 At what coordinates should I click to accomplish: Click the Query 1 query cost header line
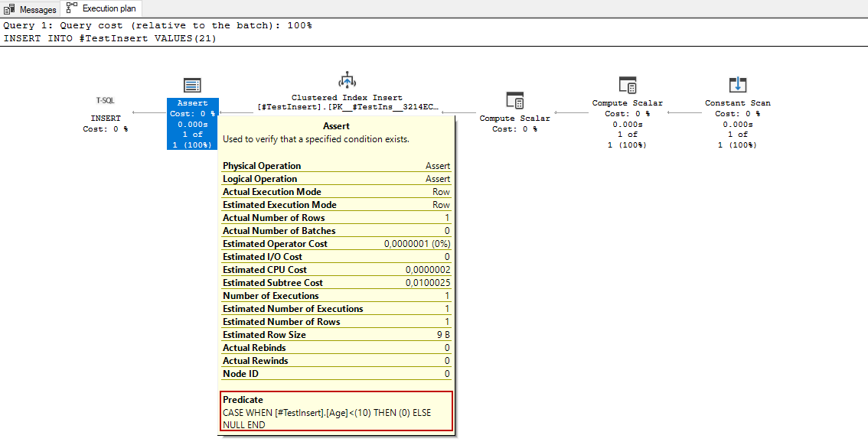coord(158,25)
